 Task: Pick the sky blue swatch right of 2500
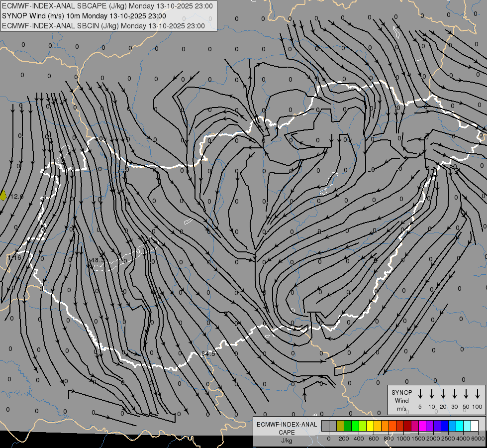452,426
